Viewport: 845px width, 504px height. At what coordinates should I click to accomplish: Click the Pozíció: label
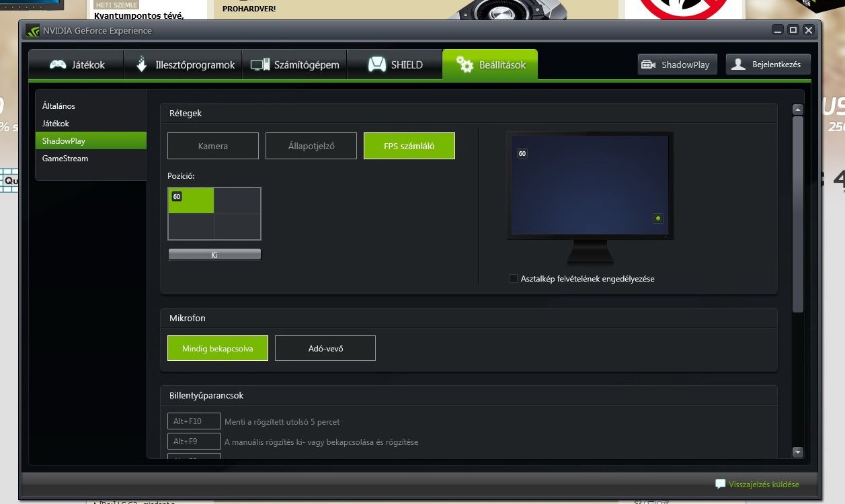181,176
